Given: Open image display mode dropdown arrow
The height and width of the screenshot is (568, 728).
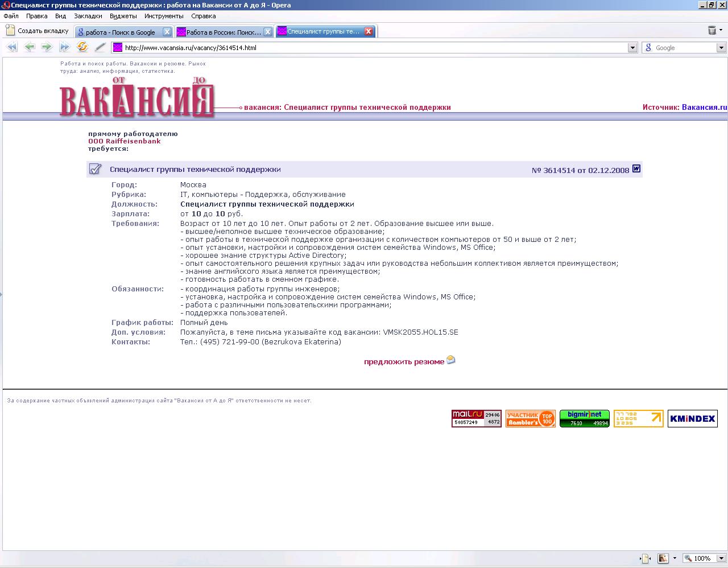Looking at the screenshot, I should pos(675,558).
